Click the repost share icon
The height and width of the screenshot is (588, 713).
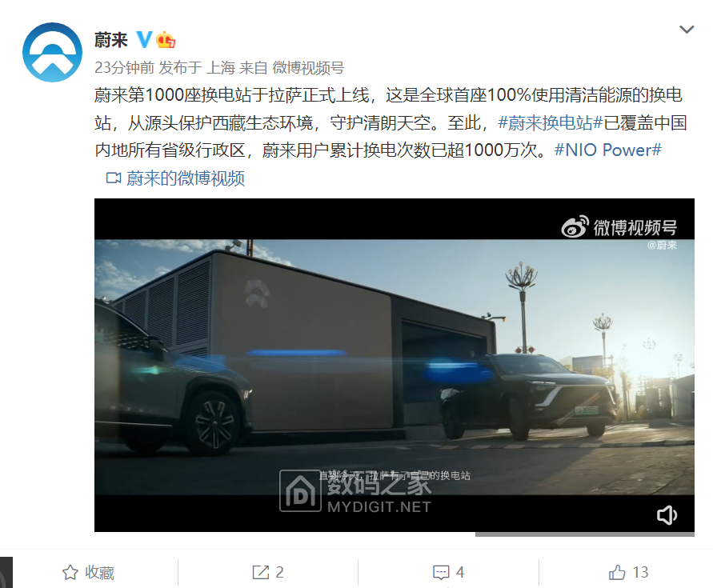coord(261,572)
